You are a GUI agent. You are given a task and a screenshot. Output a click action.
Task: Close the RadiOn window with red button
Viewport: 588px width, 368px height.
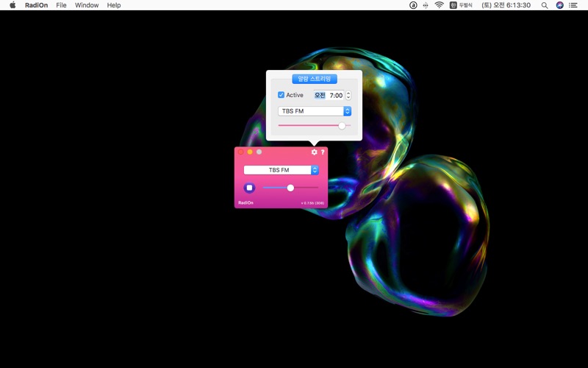pyautogui.click(x=241, y=152)
